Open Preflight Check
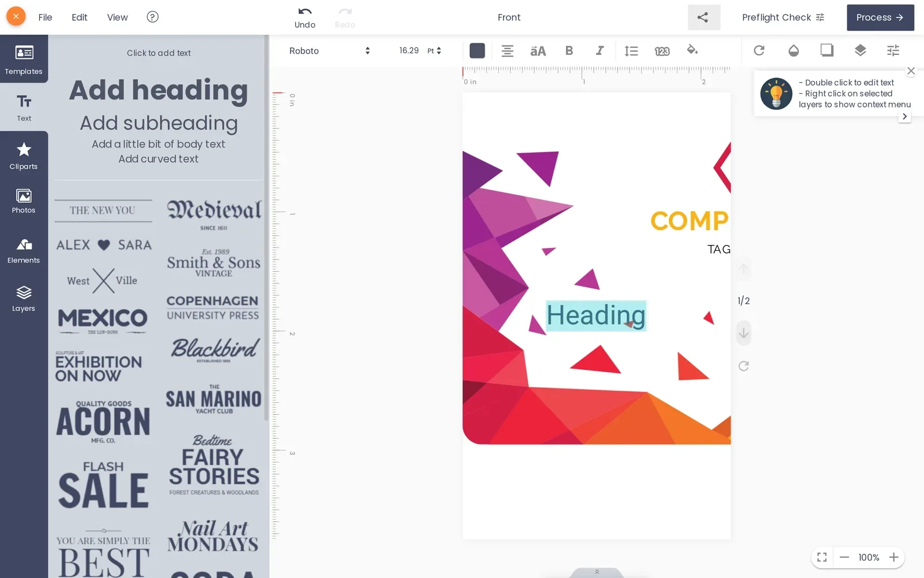Viewport: 924px width, 578px height. (783, 17)
